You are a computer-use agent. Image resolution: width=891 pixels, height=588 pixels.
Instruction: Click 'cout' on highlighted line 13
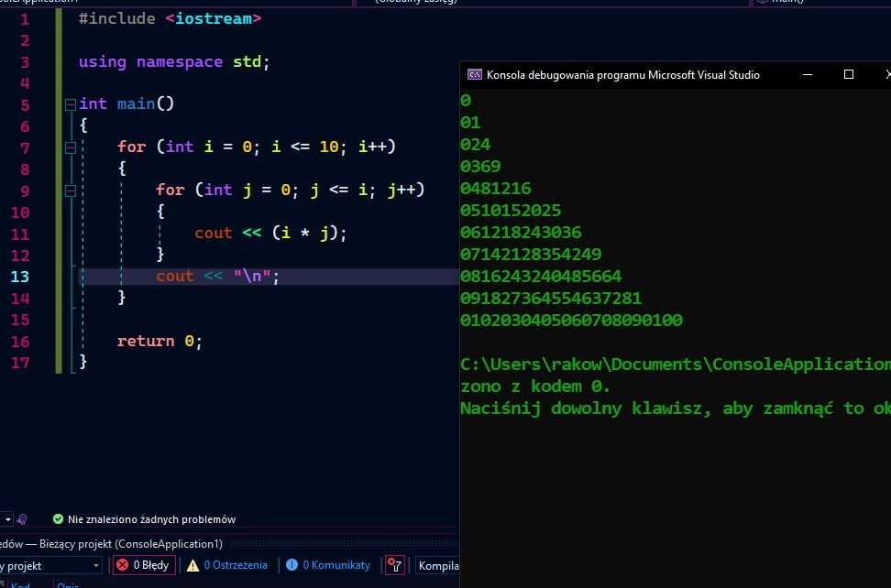tap(174, 277)
